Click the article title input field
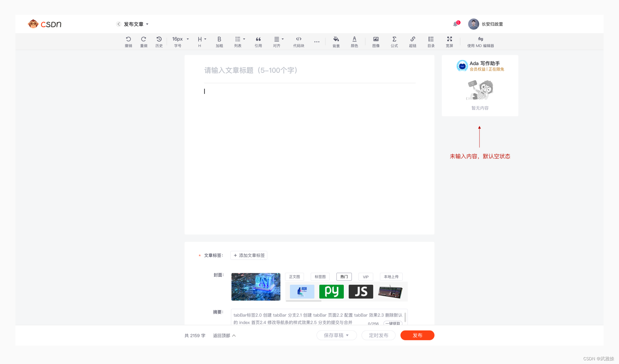This screenshot has width=619, height=364. pyautogui.click(x=309, y=70)
